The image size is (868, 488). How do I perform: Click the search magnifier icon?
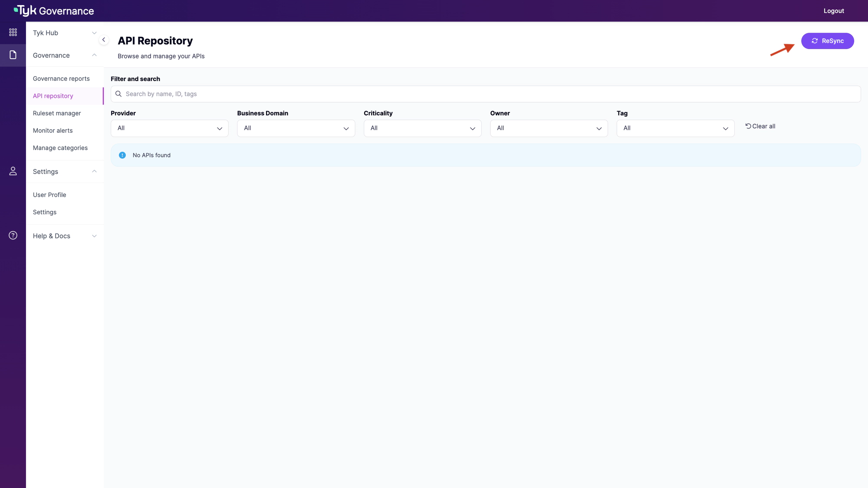pyautogui.click(x=118, y=94)
